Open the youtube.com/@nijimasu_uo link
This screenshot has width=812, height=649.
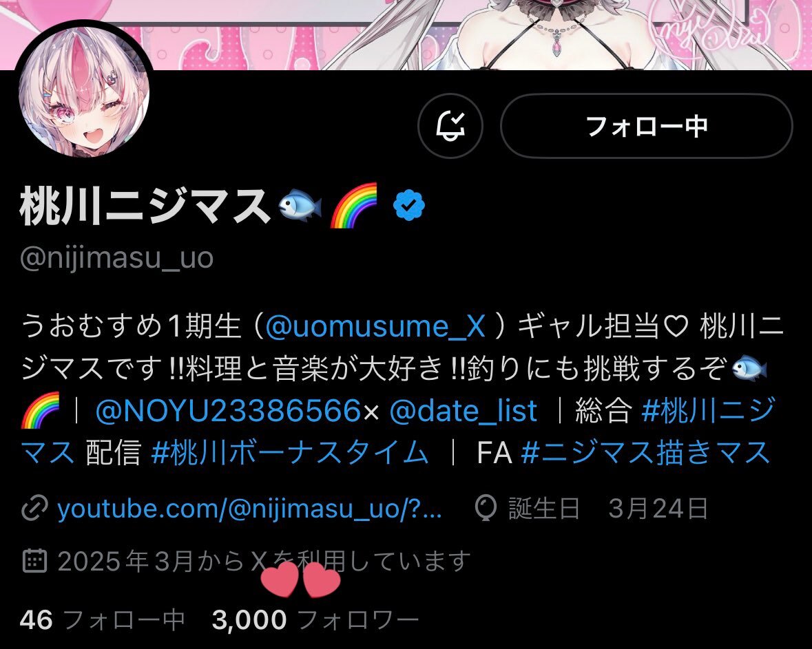pyautogui.click(x=249, y=509)
